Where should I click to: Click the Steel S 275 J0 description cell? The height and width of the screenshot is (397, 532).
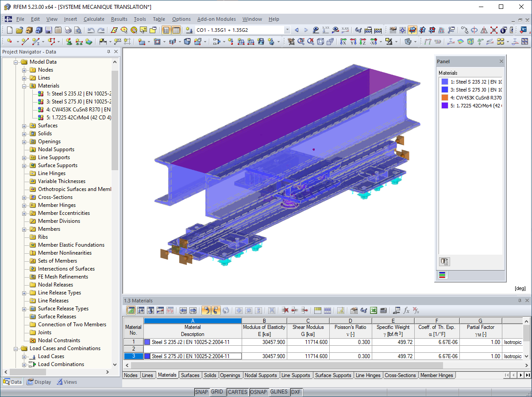[193, 356]
